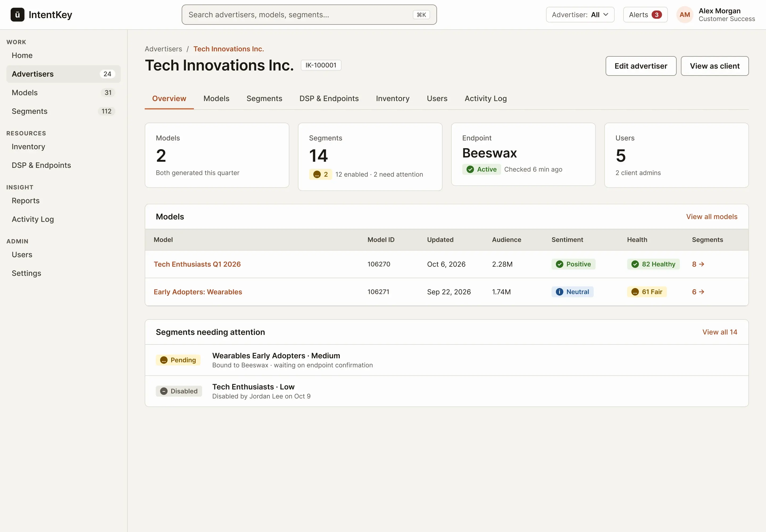Click the Tech Enthusiasts · Low row
This screenshot has height=532, width=766.
pyautogui.click(x=447, y=391)
